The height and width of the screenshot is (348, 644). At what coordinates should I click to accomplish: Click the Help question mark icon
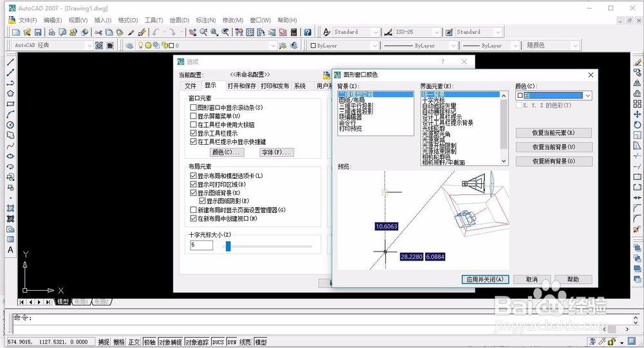(308, 32)
